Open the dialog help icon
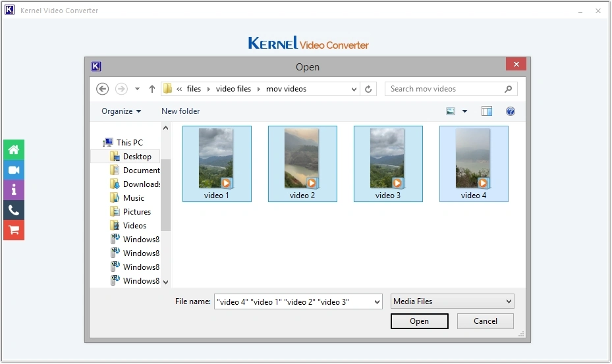The width and height of the screenshot is (612, 364). click(510, 111)
